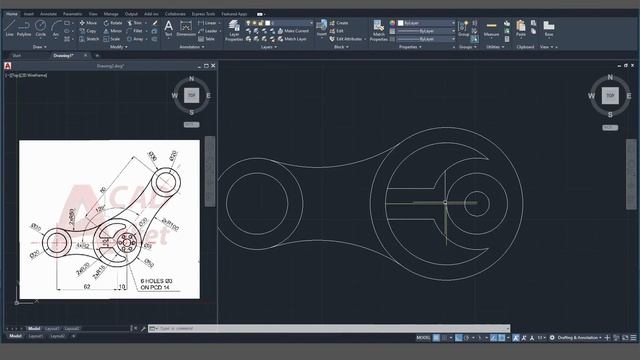Select the Dimension tool

point(186,29)
